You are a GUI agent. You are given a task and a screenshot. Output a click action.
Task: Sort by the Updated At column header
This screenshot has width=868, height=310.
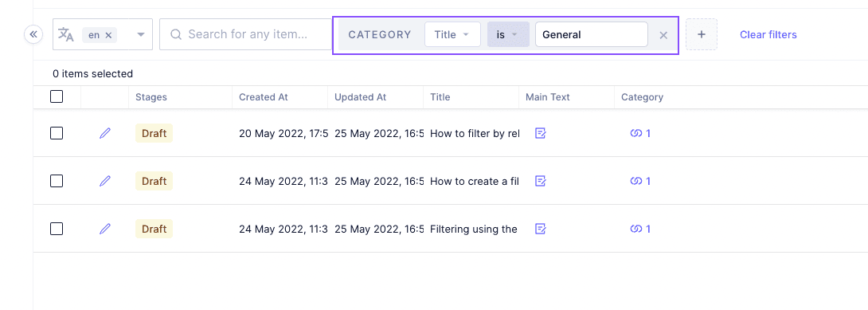click(x=361, y=97)
